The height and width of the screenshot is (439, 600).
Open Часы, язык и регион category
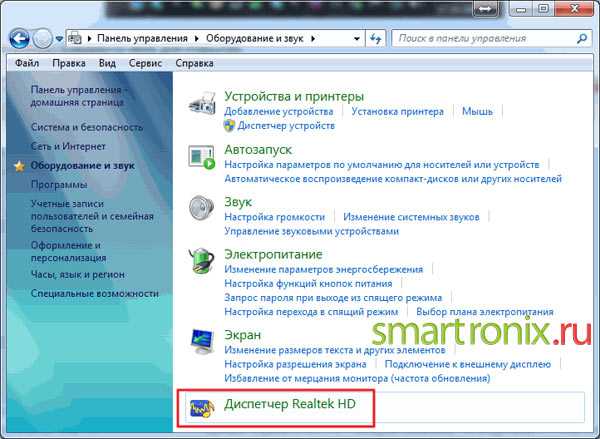tap(78, 274)
